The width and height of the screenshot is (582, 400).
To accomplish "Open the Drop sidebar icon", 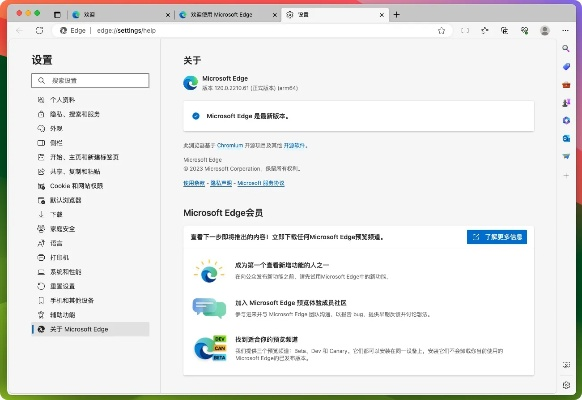I will pos(566,156).
